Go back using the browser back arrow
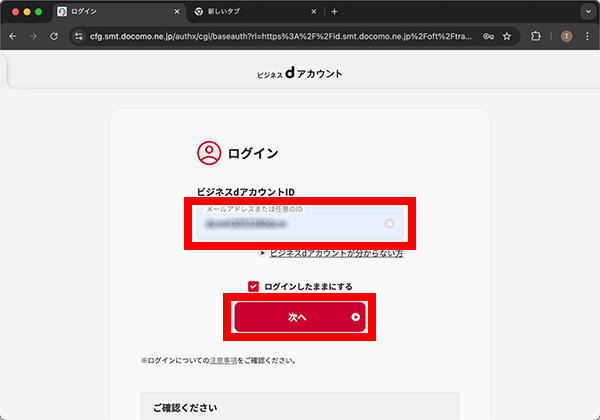 13,36
